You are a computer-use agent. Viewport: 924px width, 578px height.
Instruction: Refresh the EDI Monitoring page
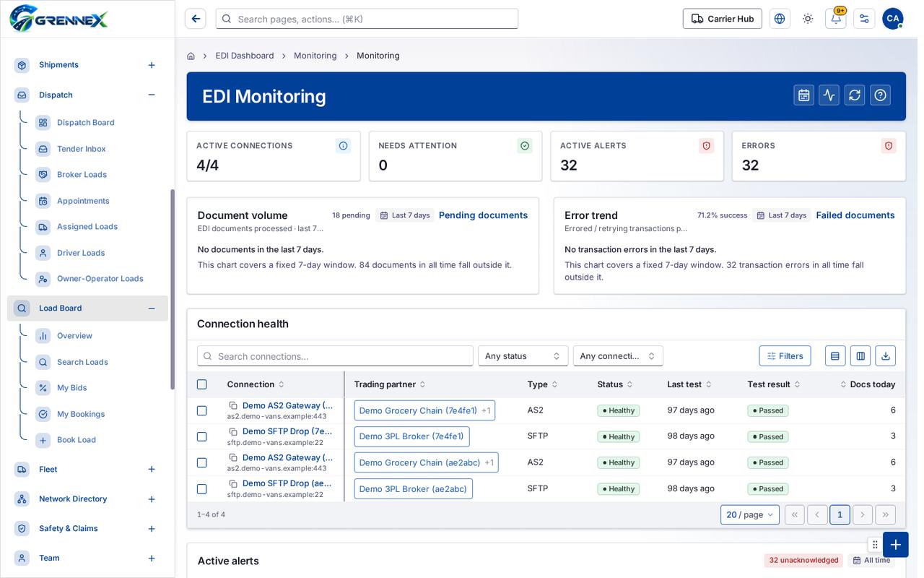point(855,95)
